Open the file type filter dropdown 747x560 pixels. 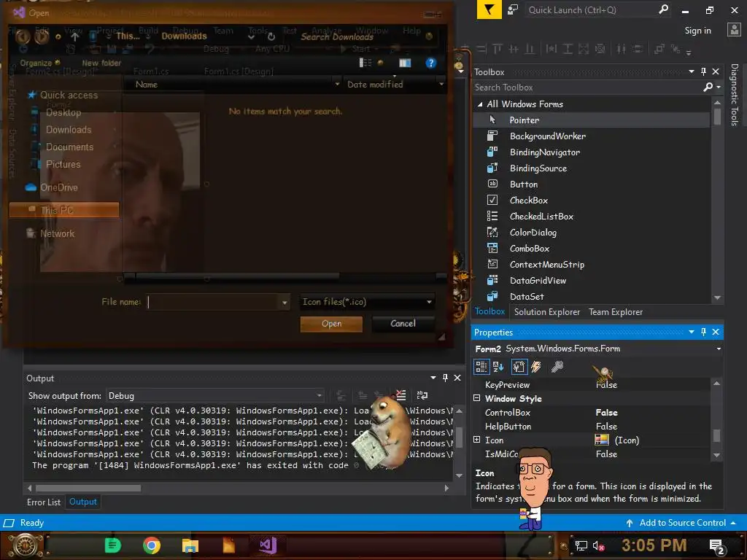tap(429, 302)
